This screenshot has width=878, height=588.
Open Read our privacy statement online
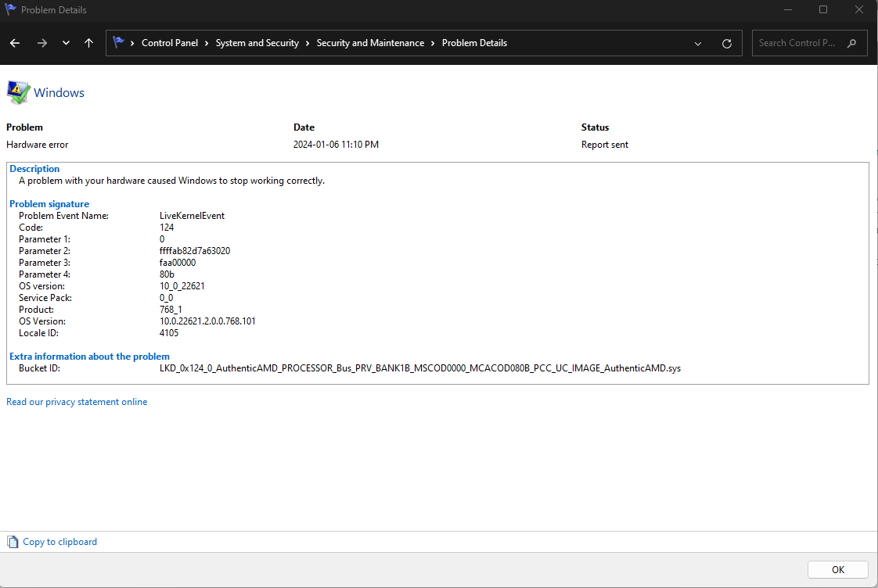coord(77,402)
